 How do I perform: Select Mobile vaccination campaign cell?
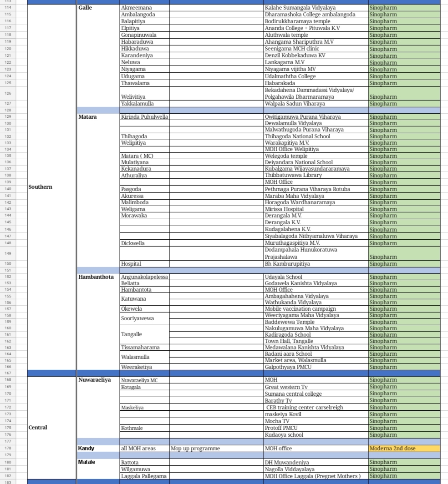316,309
